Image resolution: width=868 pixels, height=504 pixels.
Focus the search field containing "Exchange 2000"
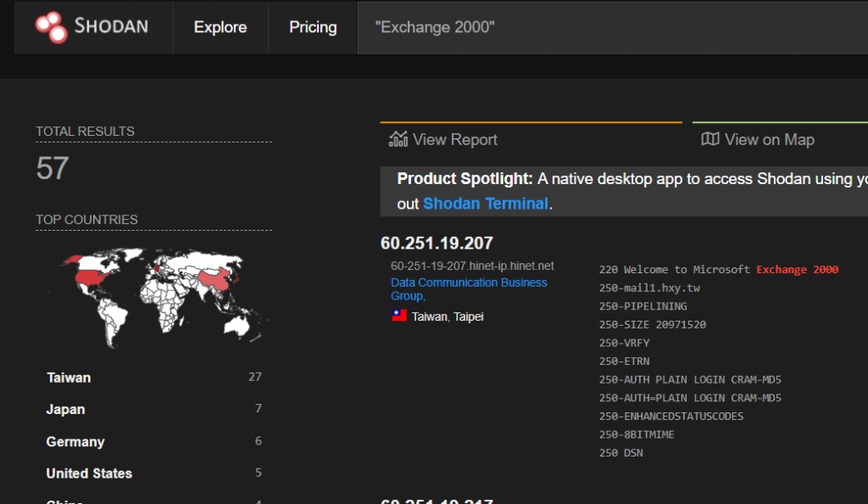pos(613,28)
